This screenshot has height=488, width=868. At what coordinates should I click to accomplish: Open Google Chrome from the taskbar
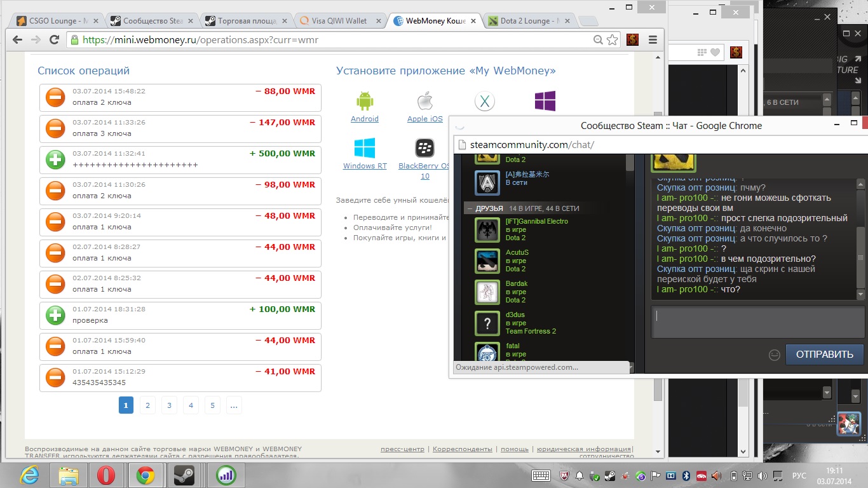(x=145, y=475)
